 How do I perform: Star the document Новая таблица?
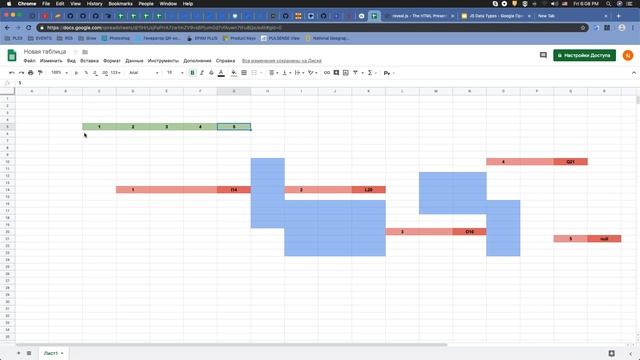pyautogui.click(x=76, y=52)
